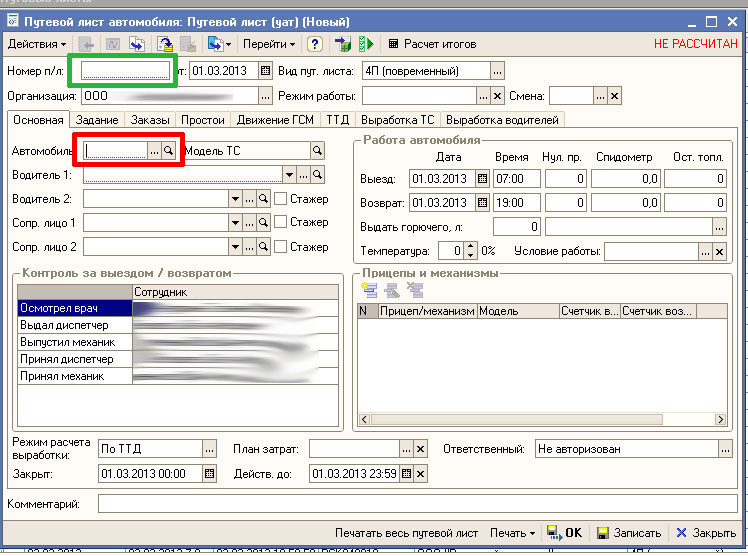Screen dimensions: 748x556
Task: Click the magnifier icon next to Автомобиль field
Action: (x=169, y=150)
